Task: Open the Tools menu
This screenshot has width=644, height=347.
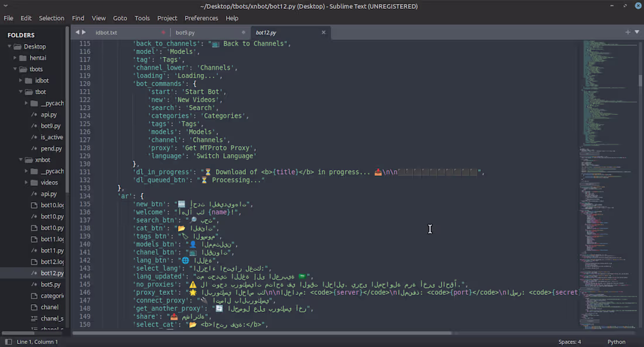Action: [x=142, y=18]
